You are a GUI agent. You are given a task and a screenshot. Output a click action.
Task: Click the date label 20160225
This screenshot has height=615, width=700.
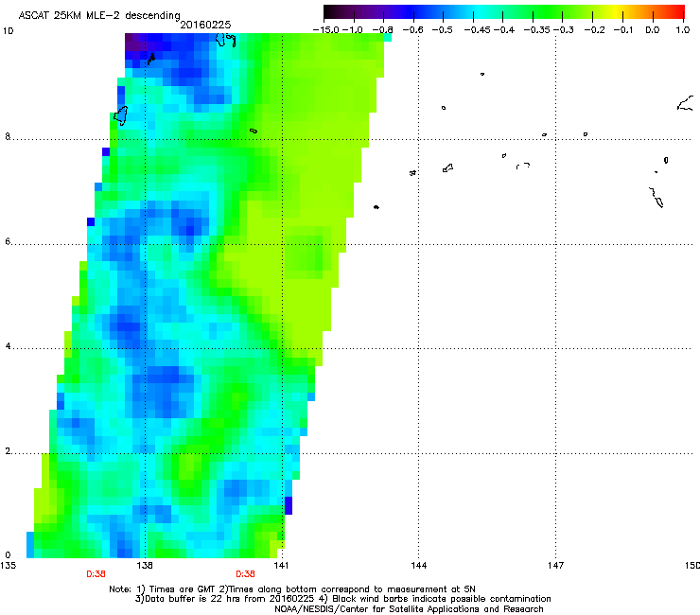click(x=205, y=25)
